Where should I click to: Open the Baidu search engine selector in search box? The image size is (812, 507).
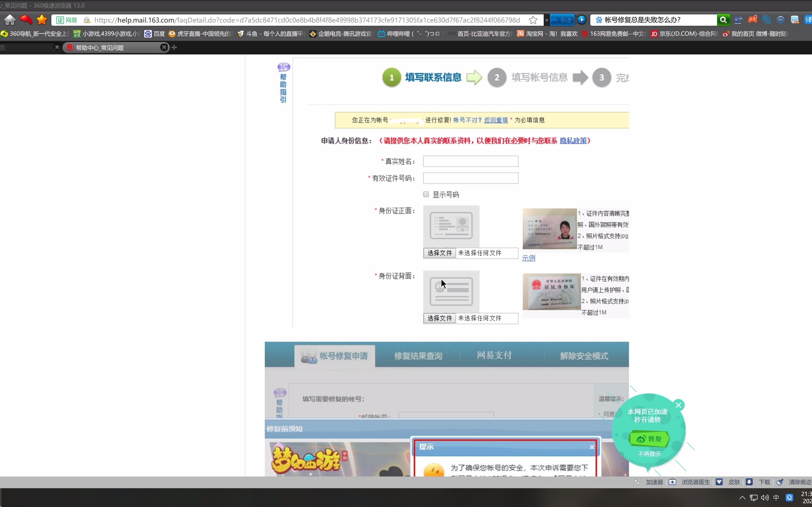pos(599,20)
